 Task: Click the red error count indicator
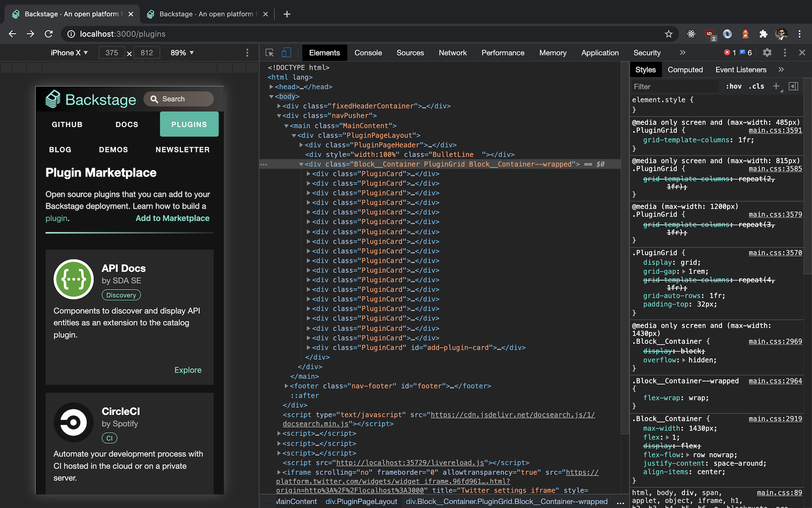(x=730, y=52)
